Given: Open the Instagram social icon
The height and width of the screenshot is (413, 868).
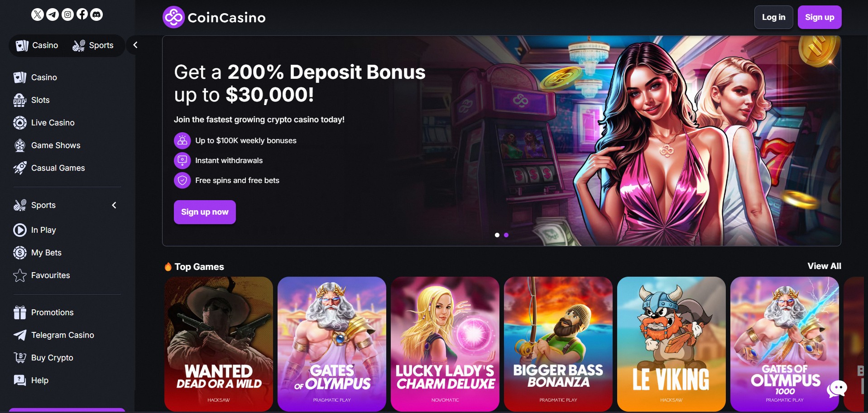Looking at the screenshot, I should [67, 14].
